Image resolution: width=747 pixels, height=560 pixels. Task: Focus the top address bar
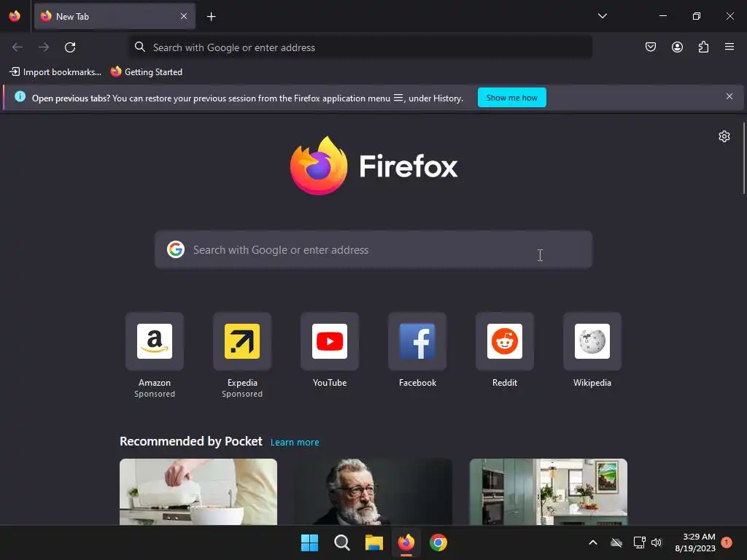click(360, 47)
